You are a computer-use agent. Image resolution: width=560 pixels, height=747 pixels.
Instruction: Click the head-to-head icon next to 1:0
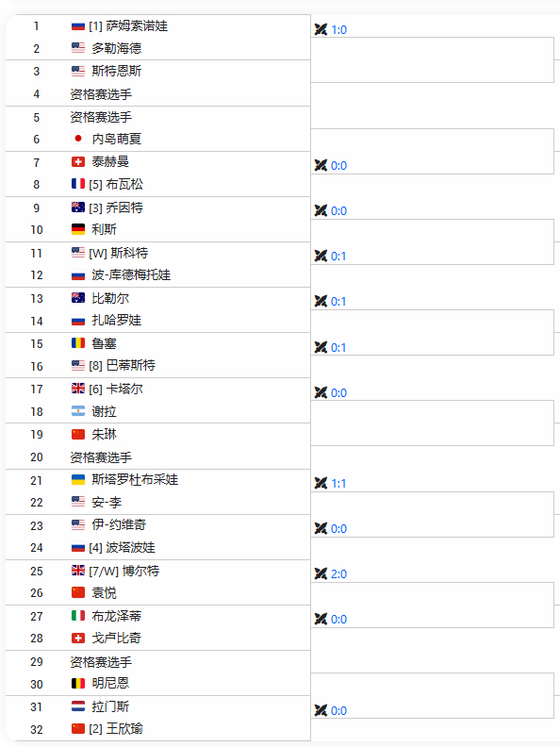pyautogui.click(x=321, y=29)
